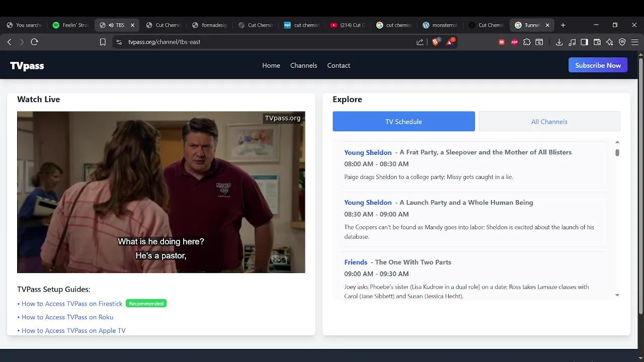Viewport: 644px width, 362px height.
Task: Open Leo AI sparkle icon
Action: click(610, 42)
